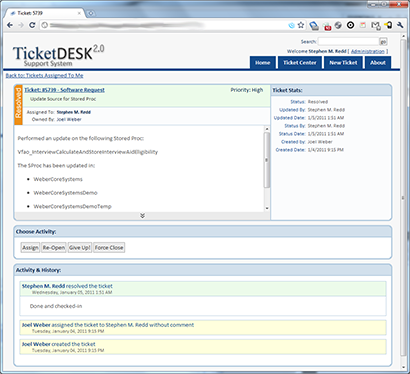Click the globe extension icon
This screenshot has width=410, height=374.
click(x=338, y=25)
